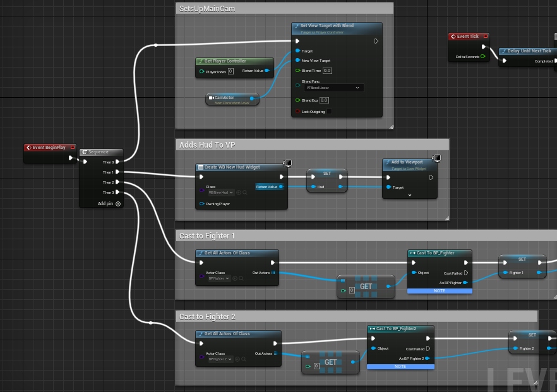The image size is (557, 392).
Task: Click SetsUpMainCam comment resize handle
Action: [391, 127]
